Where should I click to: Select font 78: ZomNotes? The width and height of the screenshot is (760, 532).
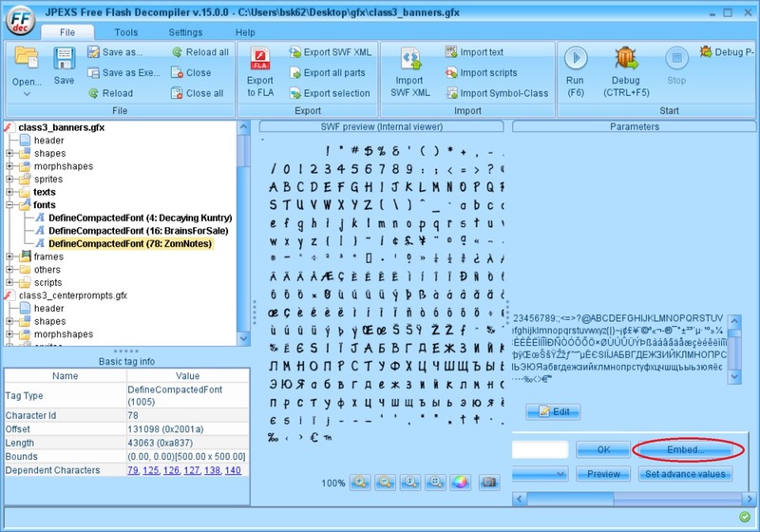click(x=130, y=243)
